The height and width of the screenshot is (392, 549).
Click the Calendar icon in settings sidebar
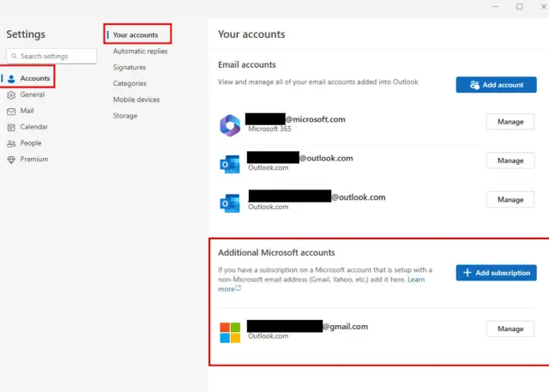point(11,127)
